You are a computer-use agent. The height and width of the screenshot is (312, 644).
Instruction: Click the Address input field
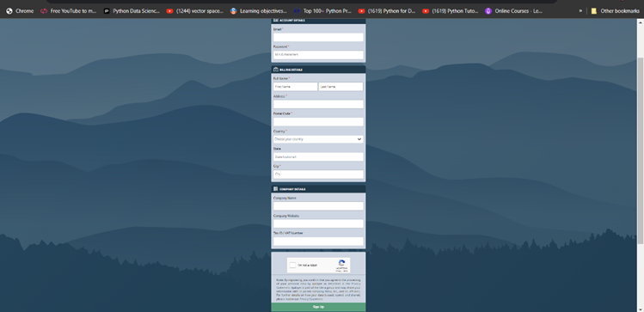tap(318, 104)
